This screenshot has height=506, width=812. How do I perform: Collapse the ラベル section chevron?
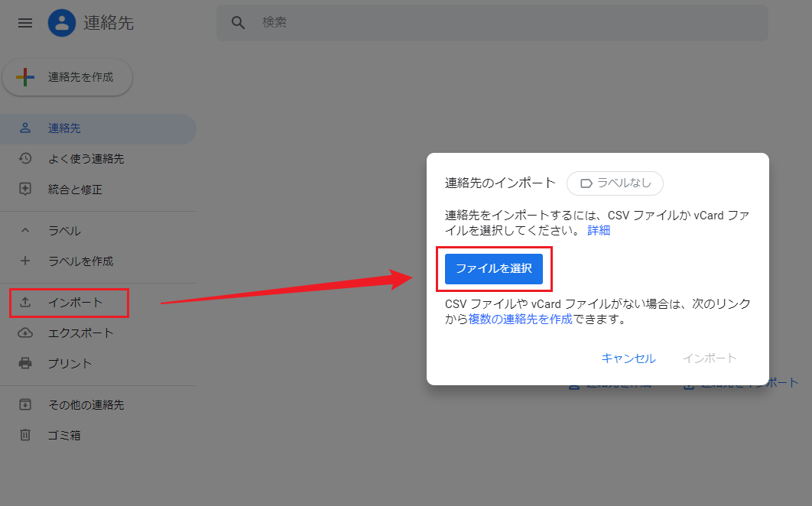(25, 231)
